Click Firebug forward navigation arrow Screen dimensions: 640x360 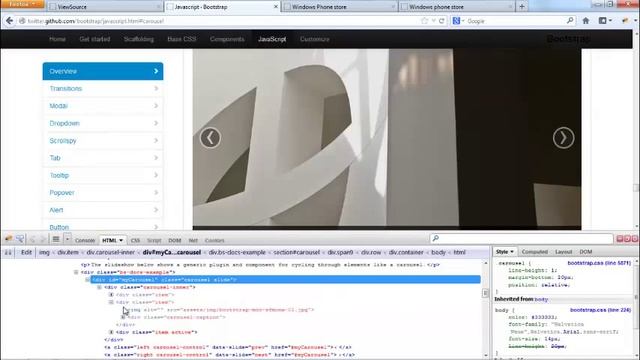[42, 240]
